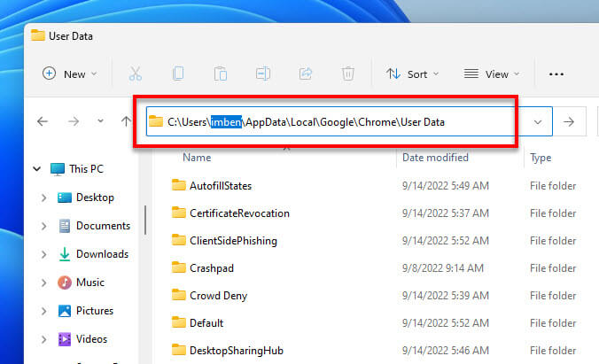Screen dimensions: 599x364
Task: Expand the Pictures tree node
Action: pyautogui.click(x=44, y=311)
